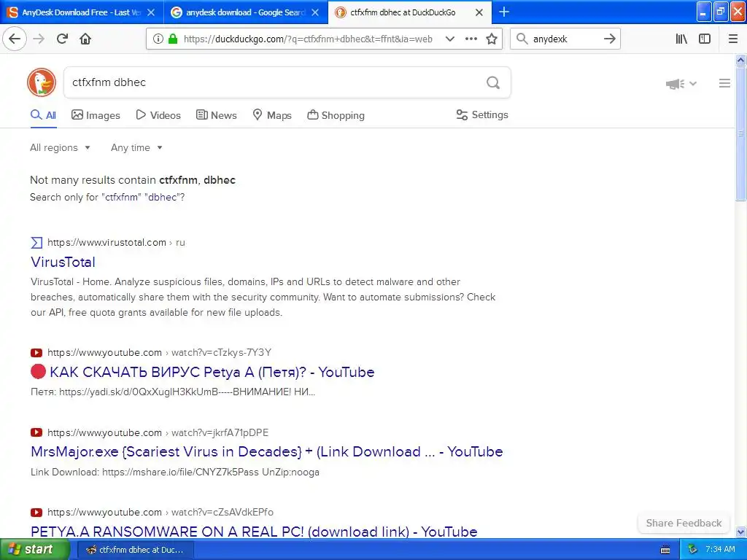
Task: Switch to News results
Action: (216, 115)
